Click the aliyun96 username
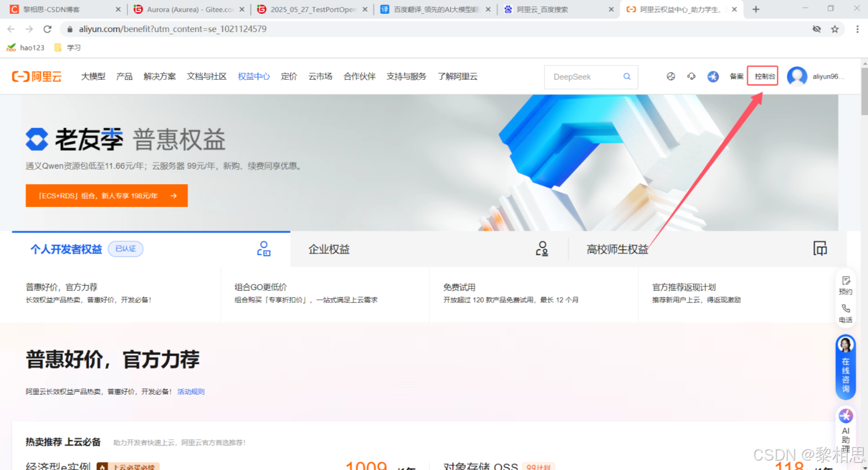Viewport: 868px width, 470px height. [x=828, y=76]
